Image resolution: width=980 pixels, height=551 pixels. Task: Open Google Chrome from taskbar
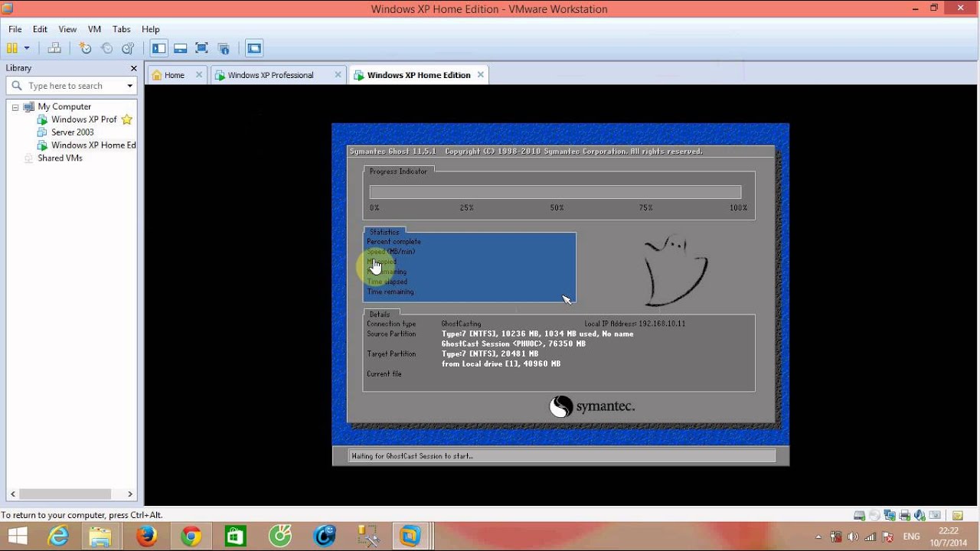(191, 536)
